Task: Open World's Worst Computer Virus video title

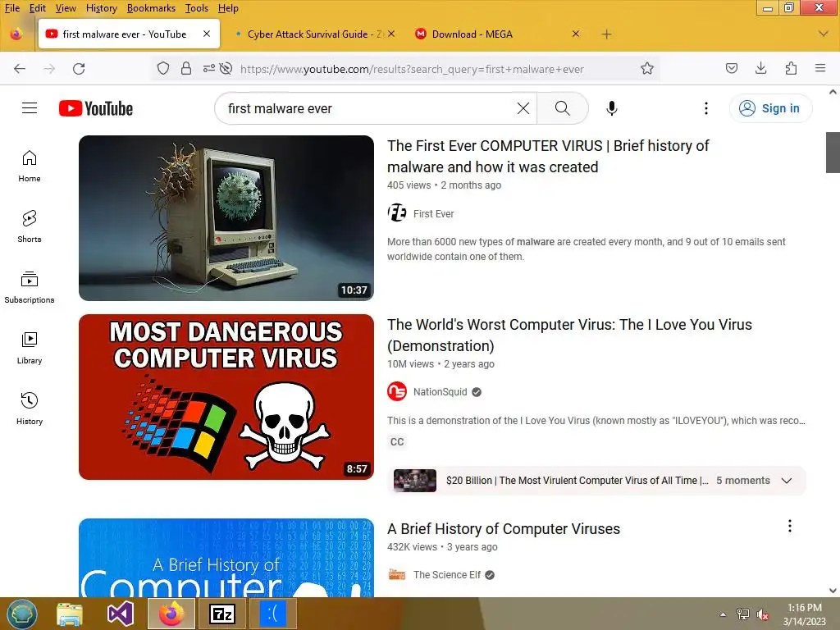Action: 569,335
